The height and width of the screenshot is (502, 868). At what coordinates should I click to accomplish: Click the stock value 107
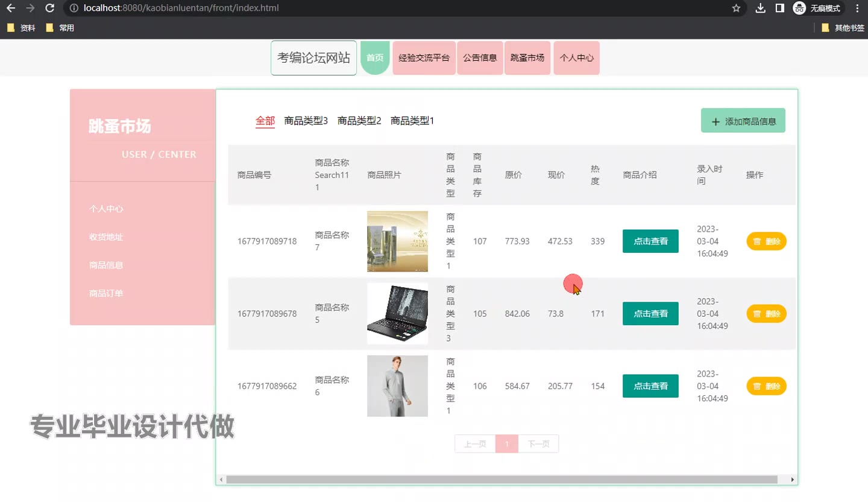[x=480, y=241]
